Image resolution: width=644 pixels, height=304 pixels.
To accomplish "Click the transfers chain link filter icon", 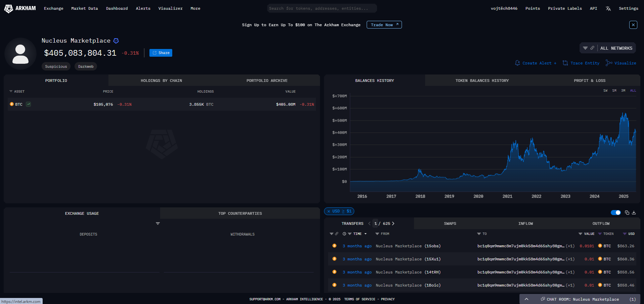I will [337, 234].
